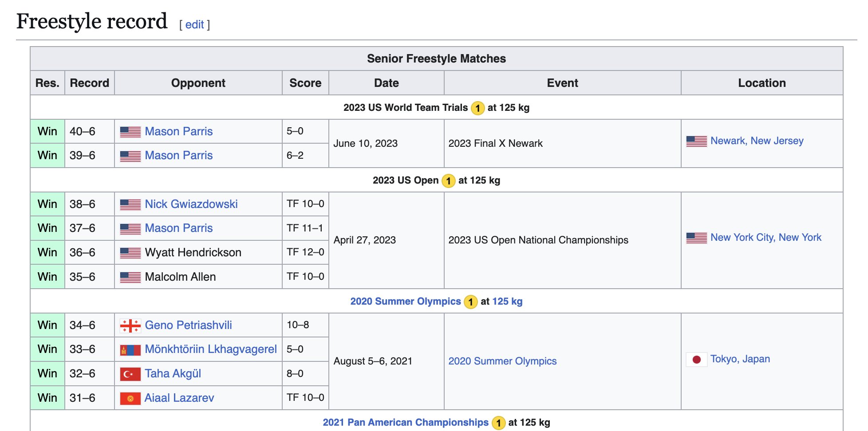Open the edit link for Freestyle record
Viewport: 868px width, 431px height.
(x=194, y=24)
